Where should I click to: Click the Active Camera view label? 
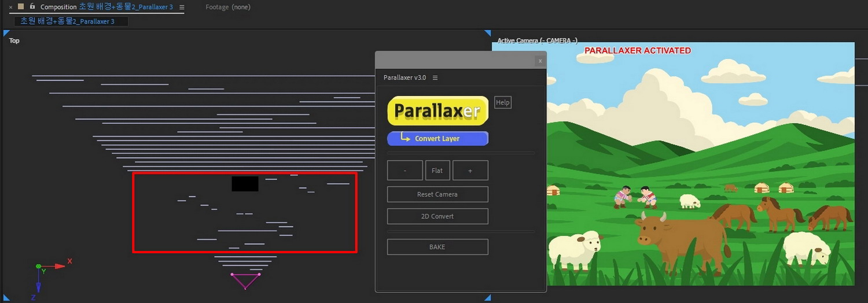538,41
